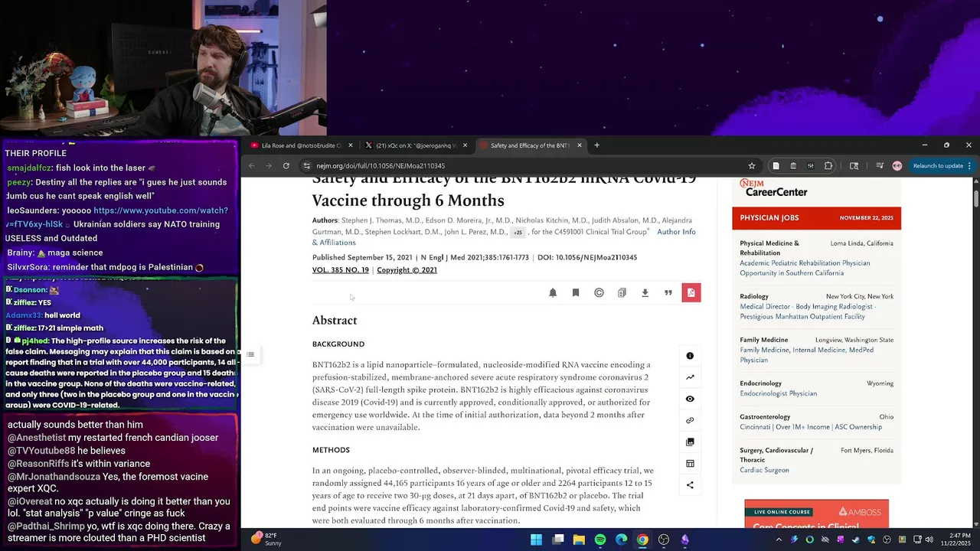Open the related links chain icon

[x=690, y=420]
